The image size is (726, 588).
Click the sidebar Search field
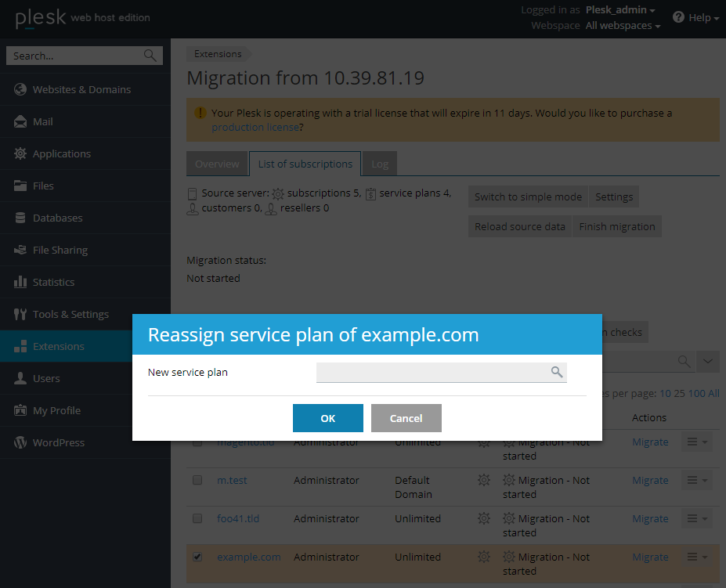(85, 56)
